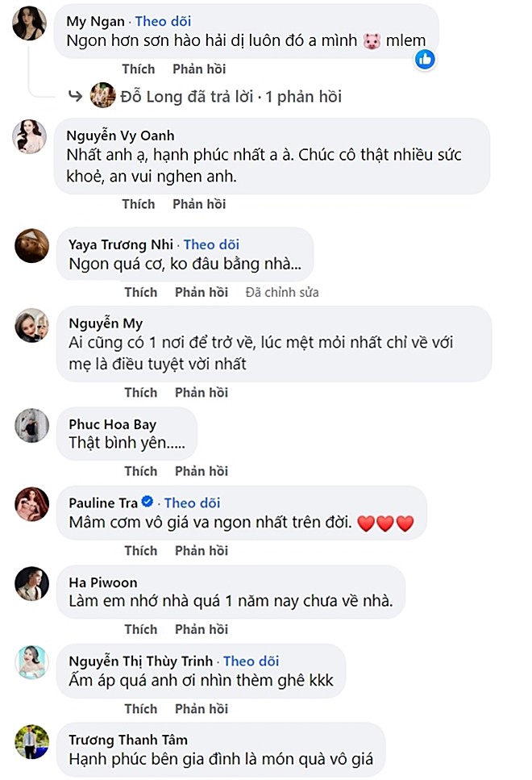Click Đã chỉnh sửa on Yaya's comment
Screen dimensions: 532x780
tap(282, 292)
